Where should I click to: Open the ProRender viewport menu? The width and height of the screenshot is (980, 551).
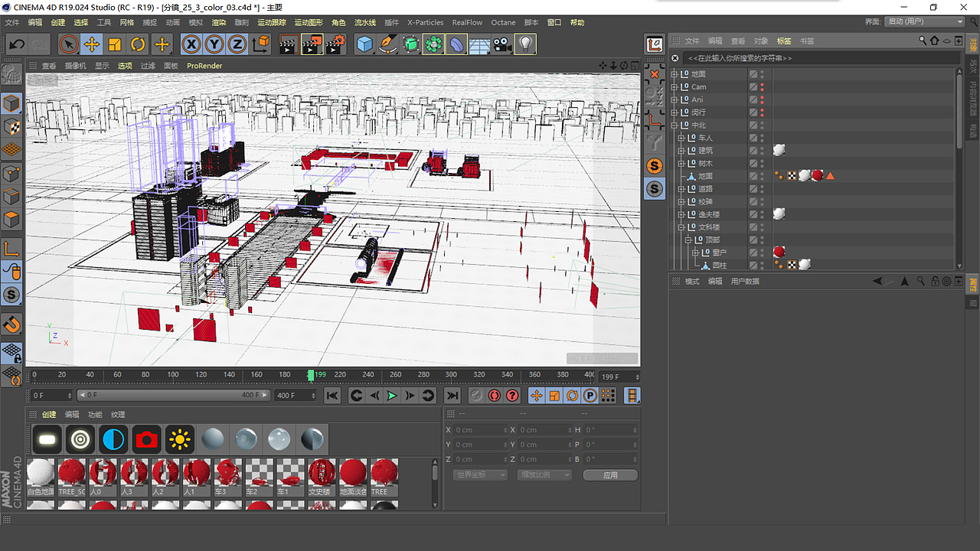point(204,66)
